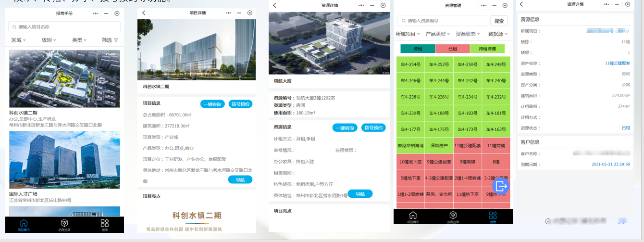
Task: Open 项目展示 home icon in 资源管理 bottom bar
Action: [413, 217]
